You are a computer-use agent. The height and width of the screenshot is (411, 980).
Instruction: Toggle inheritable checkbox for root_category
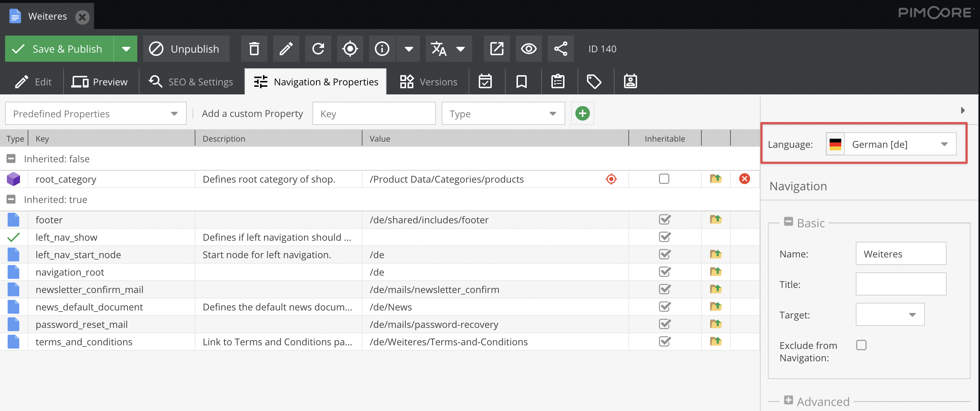tap(664, 179)
